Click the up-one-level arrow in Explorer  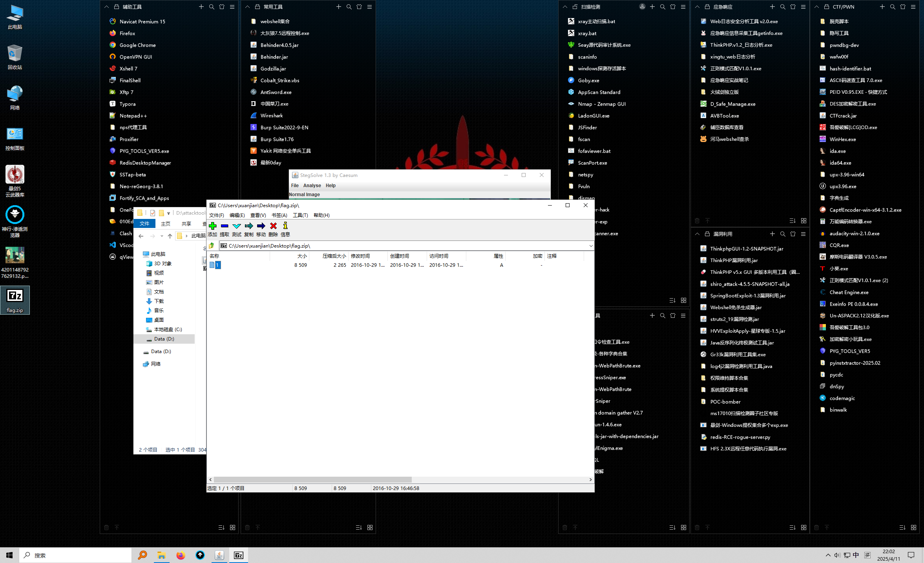(170, 236)
